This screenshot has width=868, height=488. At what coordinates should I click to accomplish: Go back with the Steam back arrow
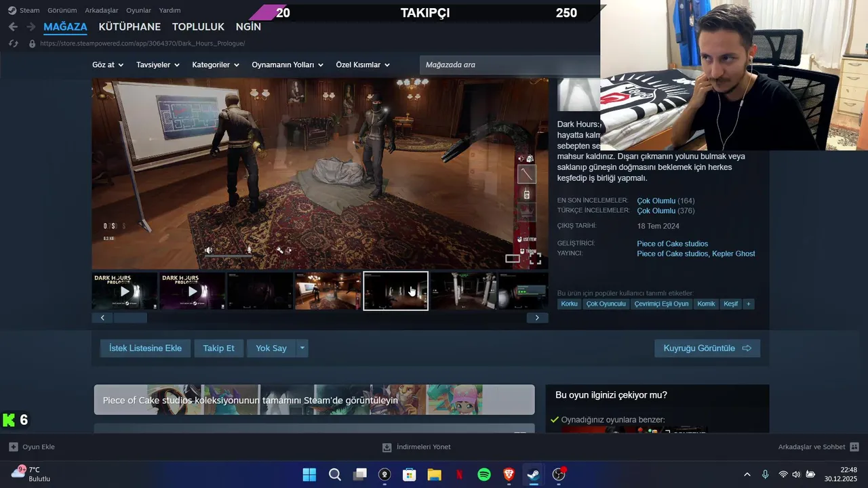click(13, 27)
